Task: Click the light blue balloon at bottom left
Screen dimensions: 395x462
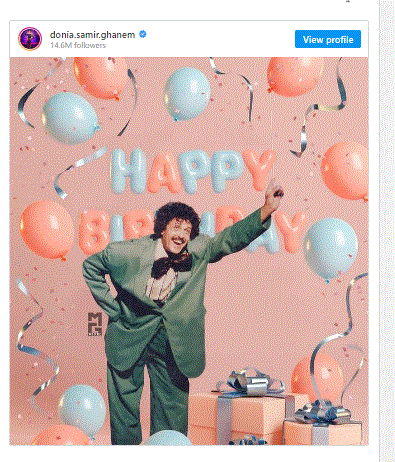Action: click(x=82, y=410)
